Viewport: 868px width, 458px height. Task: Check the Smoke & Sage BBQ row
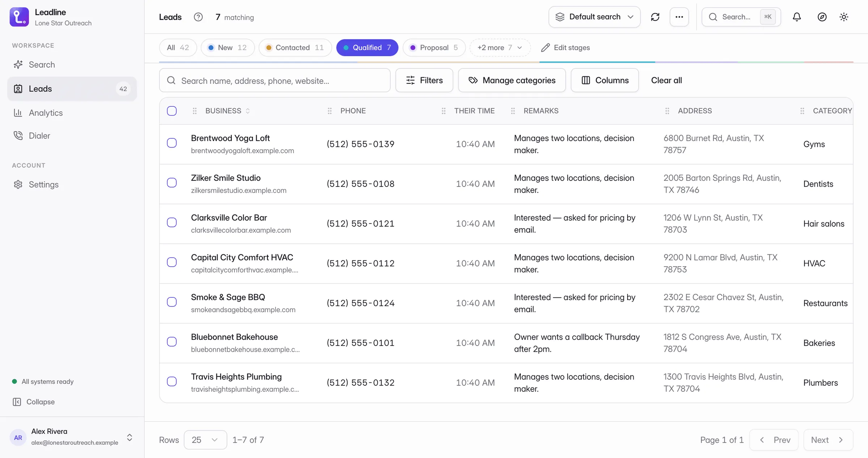(x=172, y=302)
